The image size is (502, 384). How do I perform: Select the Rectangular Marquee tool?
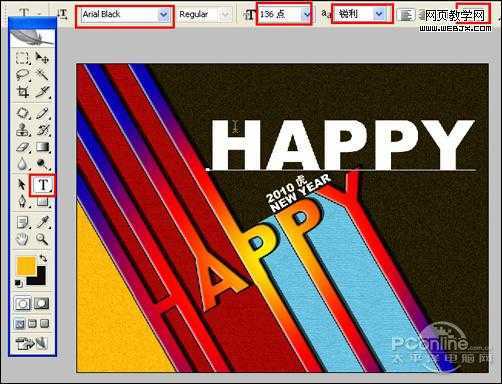point(22,58)
